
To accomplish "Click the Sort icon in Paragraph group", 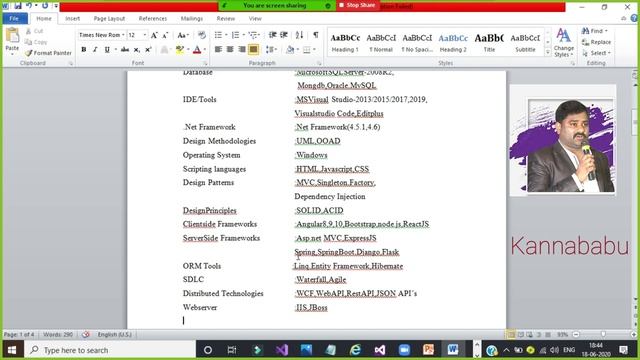I will click(299, 35).
